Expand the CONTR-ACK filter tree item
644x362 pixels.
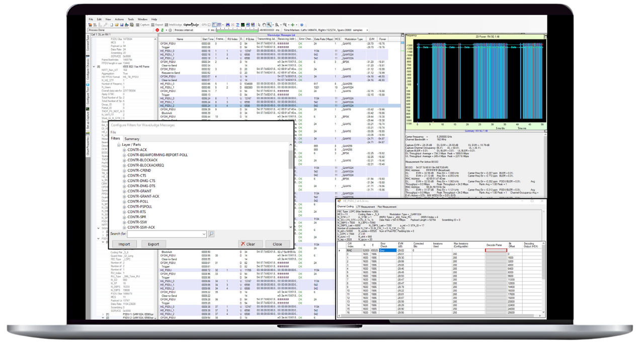click(124, 150)
